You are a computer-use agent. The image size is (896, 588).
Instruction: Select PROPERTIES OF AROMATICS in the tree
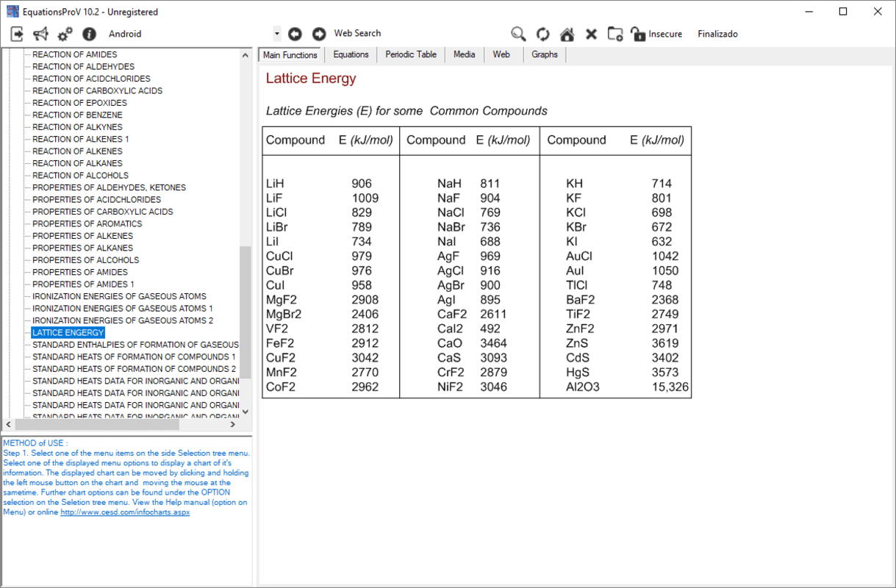tap(87, 223)
